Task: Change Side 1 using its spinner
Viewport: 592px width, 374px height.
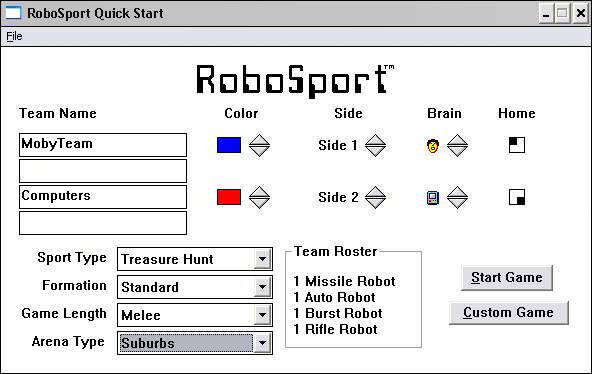Action: coord(375,145)
